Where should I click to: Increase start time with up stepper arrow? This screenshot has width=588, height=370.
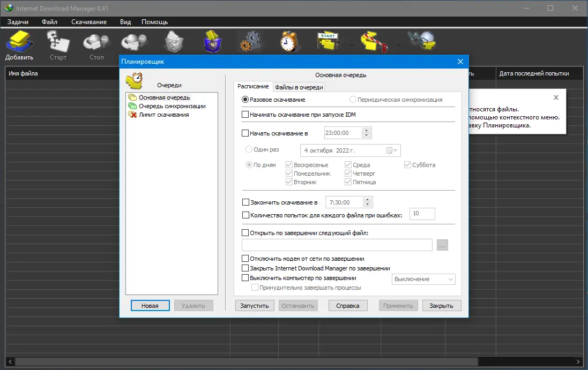367,130
